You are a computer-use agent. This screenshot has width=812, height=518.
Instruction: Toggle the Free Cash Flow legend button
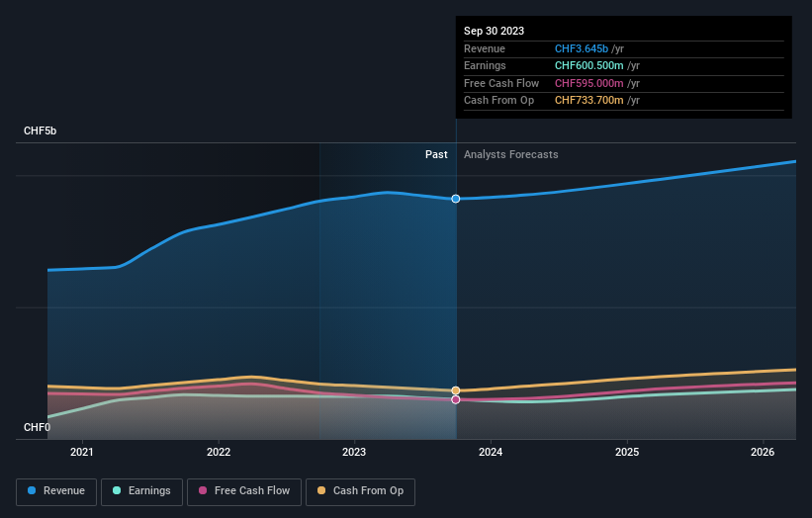[x=244, y=491]
